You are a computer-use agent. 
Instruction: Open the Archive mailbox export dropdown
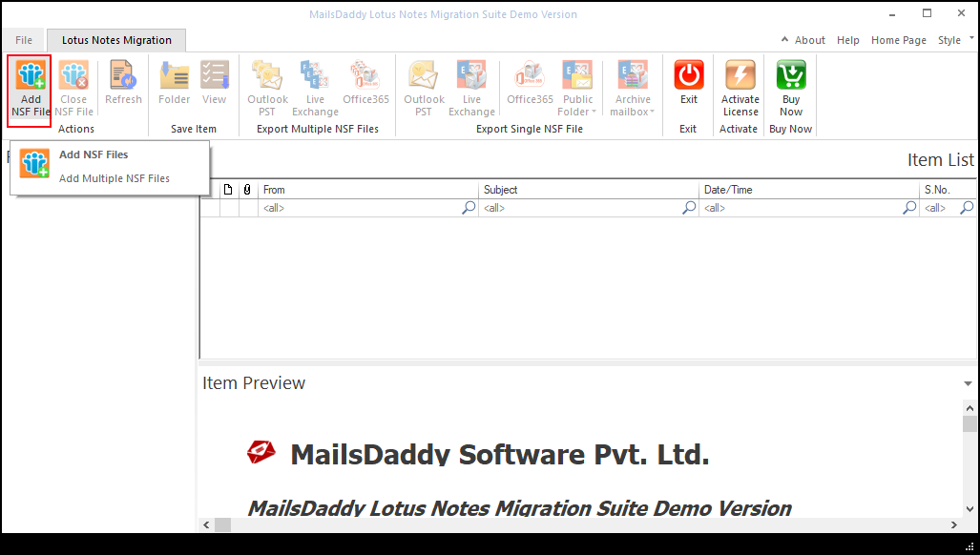pos(633,90)
